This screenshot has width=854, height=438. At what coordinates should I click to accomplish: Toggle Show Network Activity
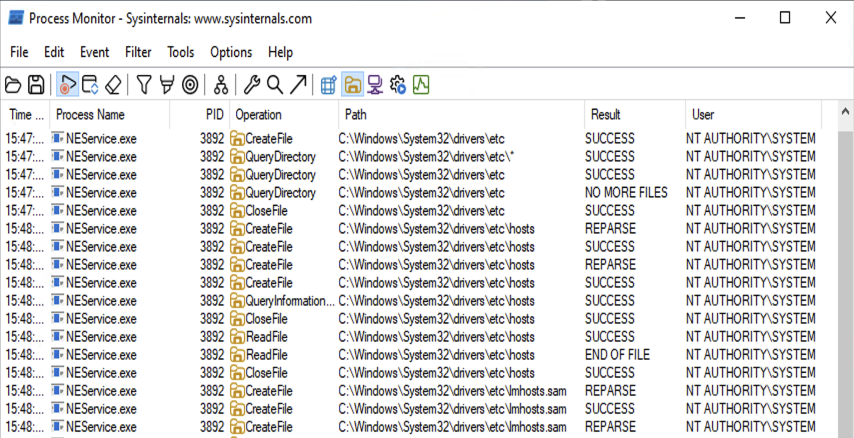pos(375,85)
